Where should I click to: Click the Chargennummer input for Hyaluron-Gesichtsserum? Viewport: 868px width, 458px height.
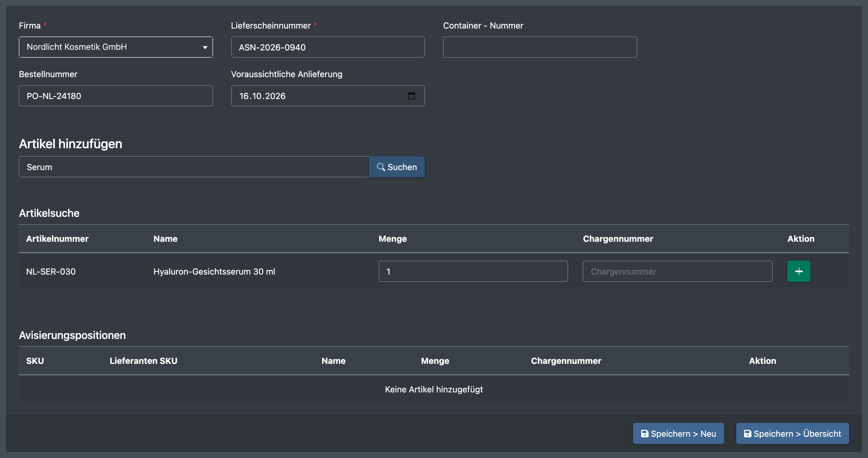pyautogui.click(x=677, y=271)
